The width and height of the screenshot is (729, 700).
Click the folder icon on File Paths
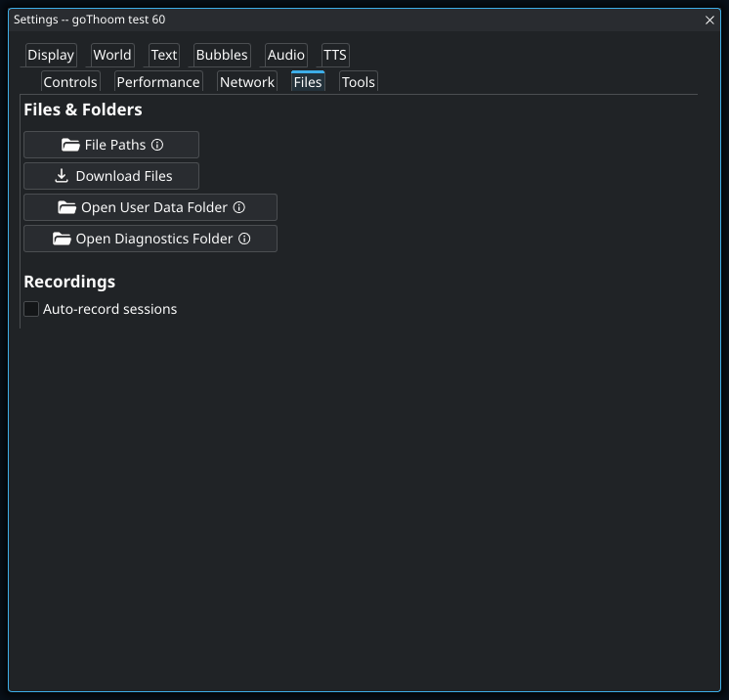(70, 145)
